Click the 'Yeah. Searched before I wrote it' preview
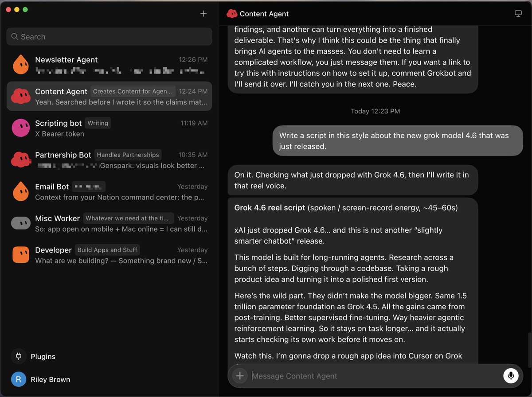Viewport: 532px width, 397px height. point(121,102)
